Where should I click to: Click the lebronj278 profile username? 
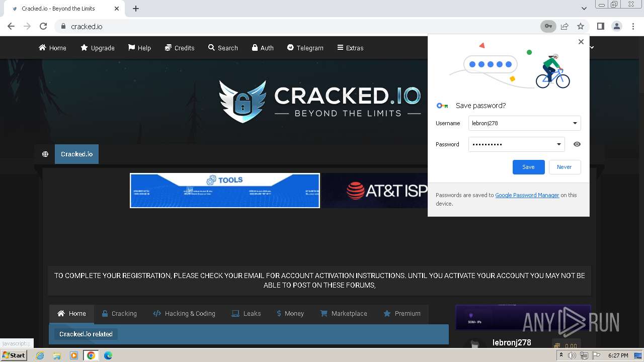click(x=512, y=342)
